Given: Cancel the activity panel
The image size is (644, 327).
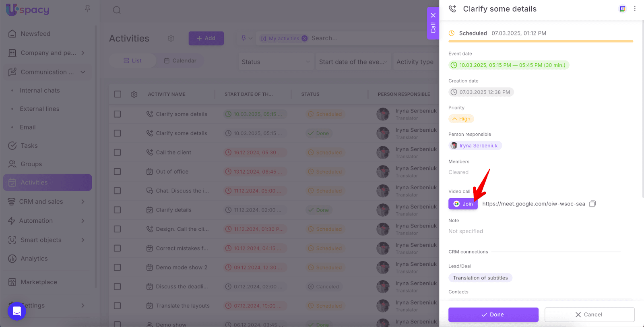Looking at the screenshot, I should point(589,315).
